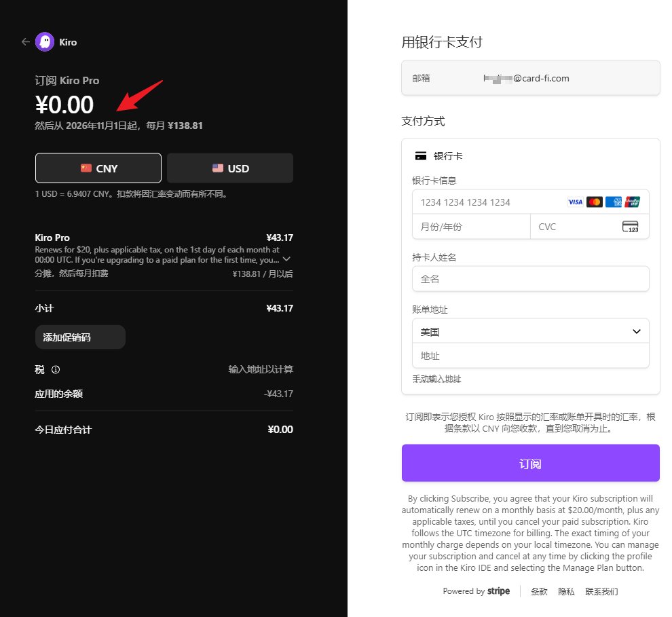Open 联系我们 contact link
The width and height of the screenshot is (672, 617).
point(601,592)
